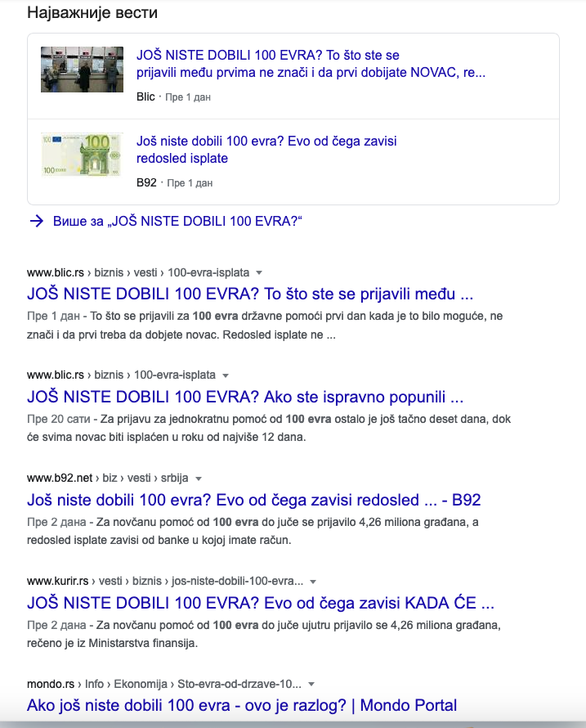Open Kurir result 'Evo od čega zavisi KADA ĆE'
Viewport: 586px width, 728px height.
coord(260,603)
